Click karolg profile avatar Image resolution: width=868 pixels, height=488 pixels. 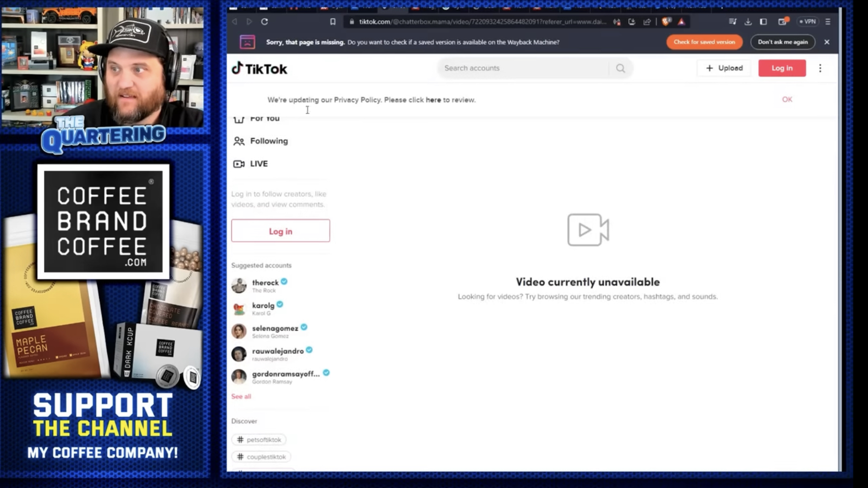point(239,309)
